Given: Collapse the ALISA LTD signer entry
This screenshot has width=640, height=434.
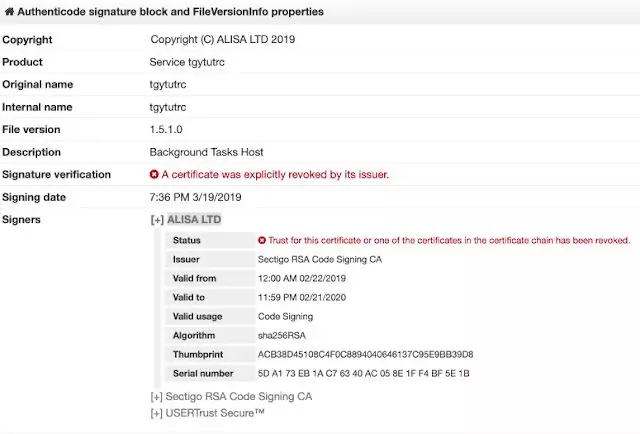Looking at the screenshot, I should tap(157, 220).
